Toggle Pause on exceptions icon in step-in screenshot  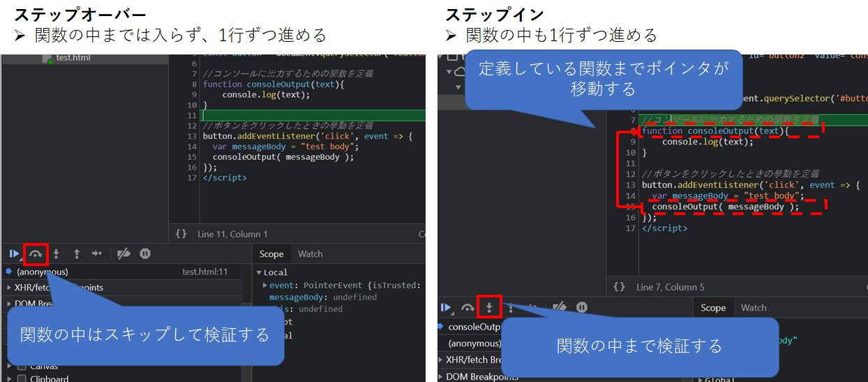tap(582, 307)
